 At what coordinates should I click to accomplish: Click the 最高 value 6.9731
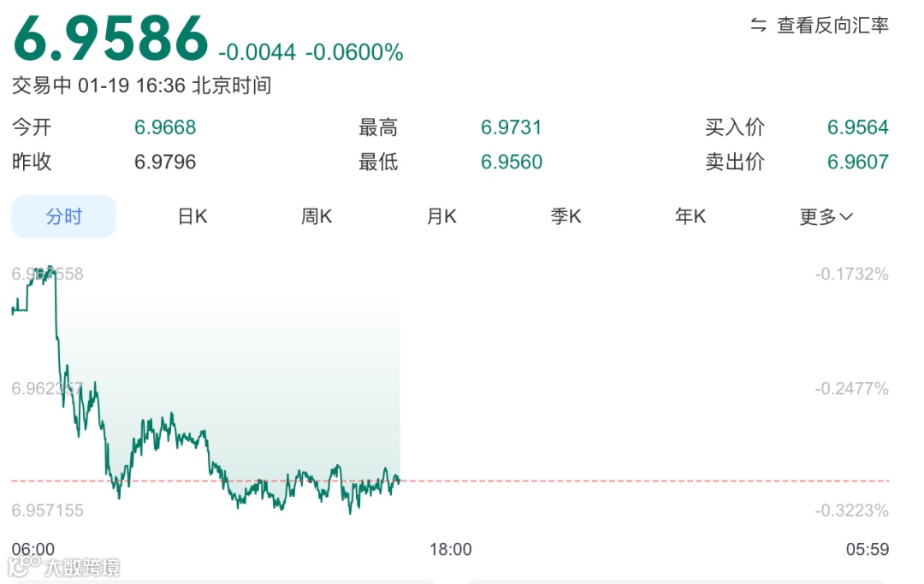(x=511, y=127)
